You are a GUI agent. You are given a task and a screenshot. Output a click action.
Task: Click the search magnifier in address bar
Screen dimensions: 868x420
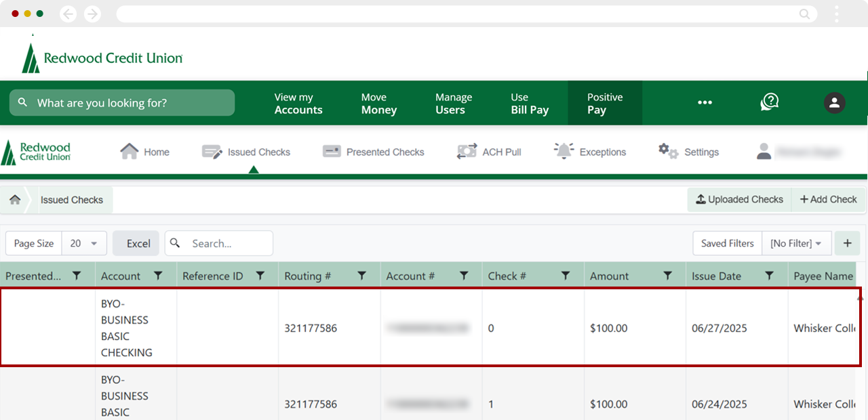coord(804,14)
